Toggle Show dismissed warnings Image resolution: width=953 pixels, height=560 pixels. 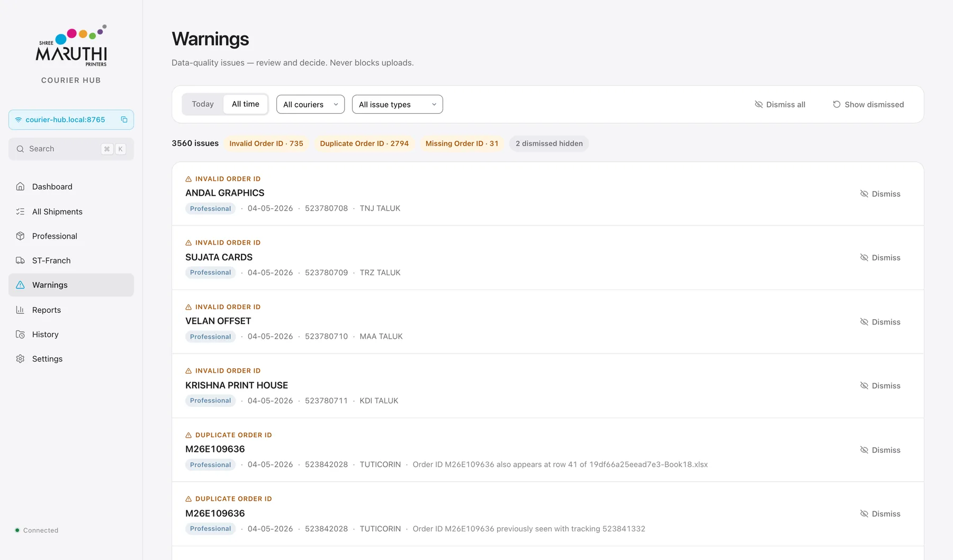point(868,104)
